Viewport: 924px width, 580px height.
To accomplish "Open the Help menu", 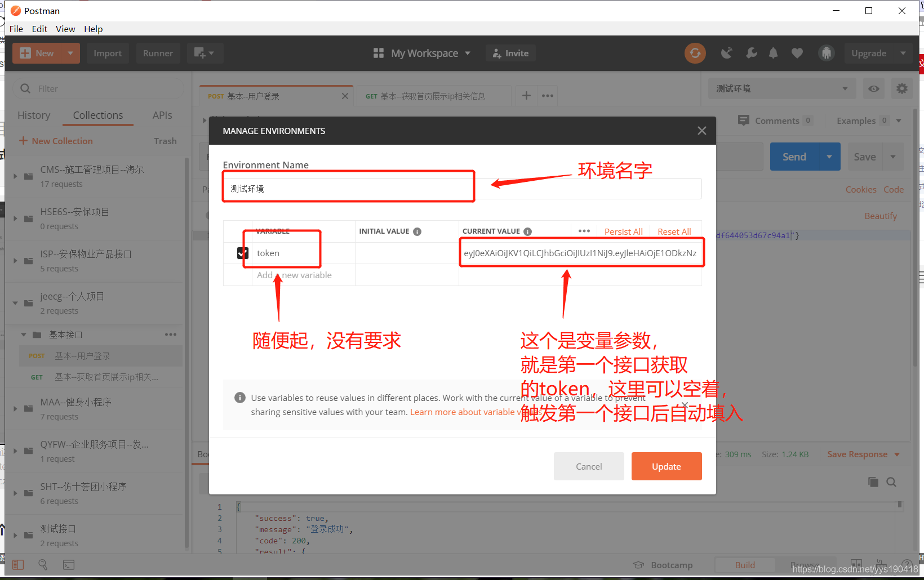I will point(94,29).
